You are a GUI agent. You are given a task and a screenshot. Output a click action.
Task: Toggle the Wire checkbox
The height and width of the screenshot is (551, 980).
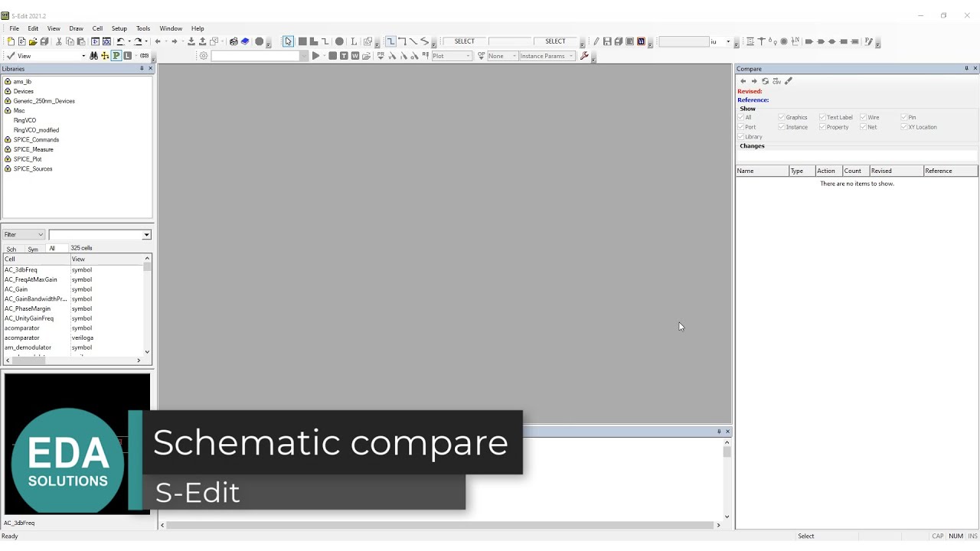[863, 117]
